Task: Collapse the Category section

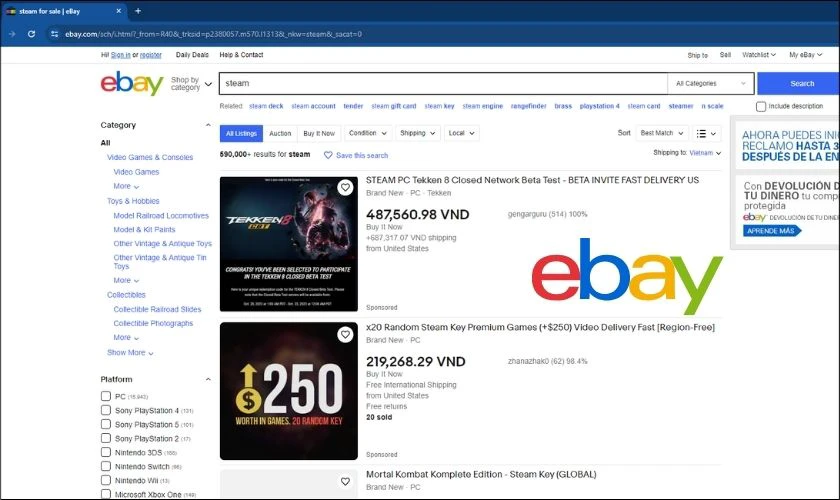Action: click(x=208, y=125)
